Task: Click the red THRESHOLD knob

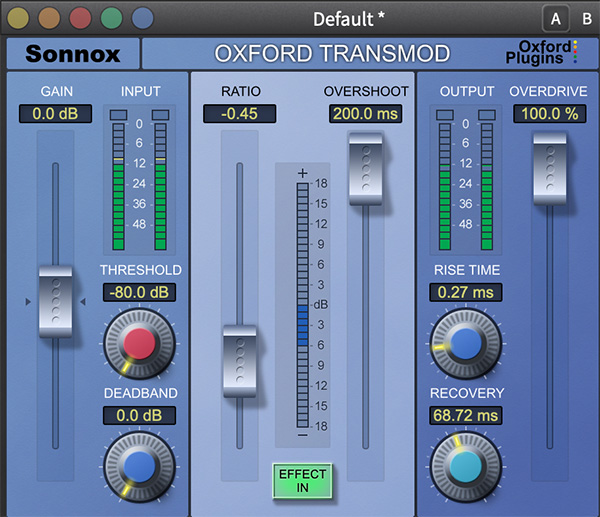Action: coord(139,343)
